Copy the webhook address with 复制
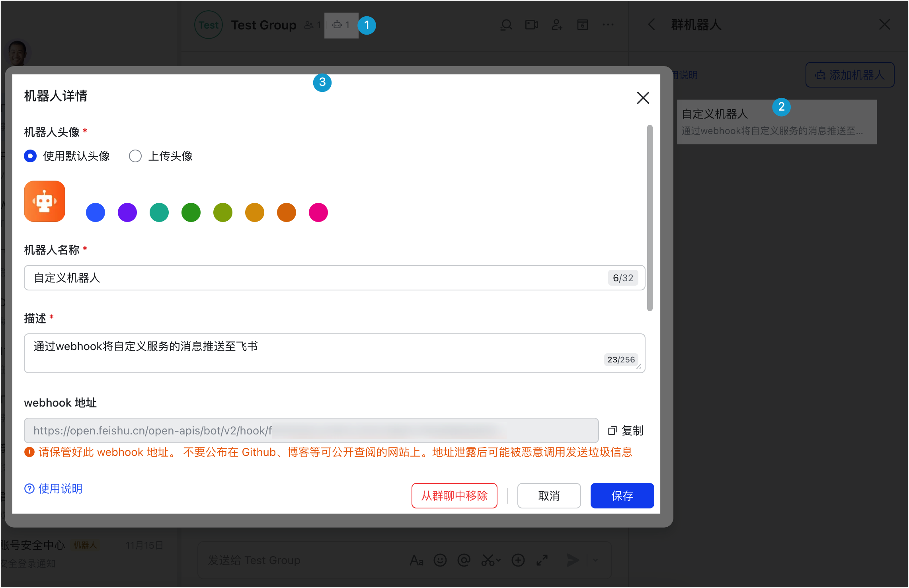The height and width of the screenshot is (588, 909). [x=626, y=430]
